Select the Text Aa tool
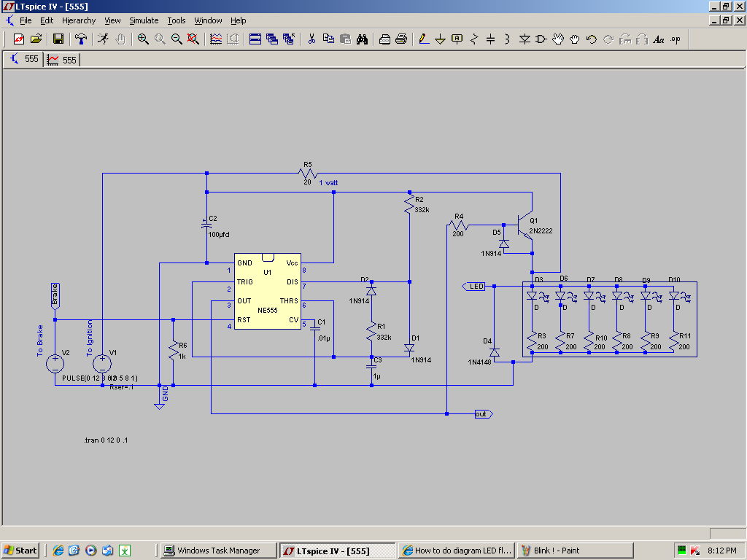Viewport: 747px width, 560px height. [659, 39]
